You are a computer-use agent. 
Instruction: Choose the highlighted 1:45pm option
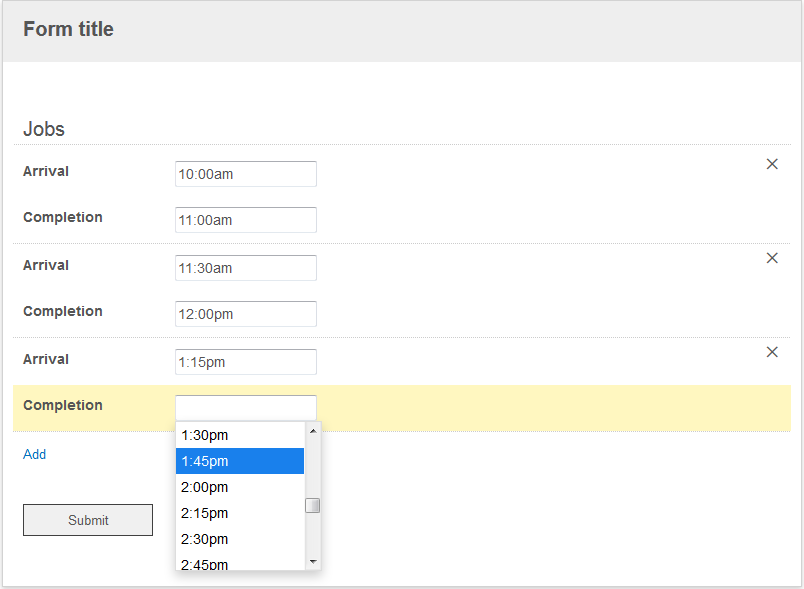pyautogui.click(x=240, y=461)
